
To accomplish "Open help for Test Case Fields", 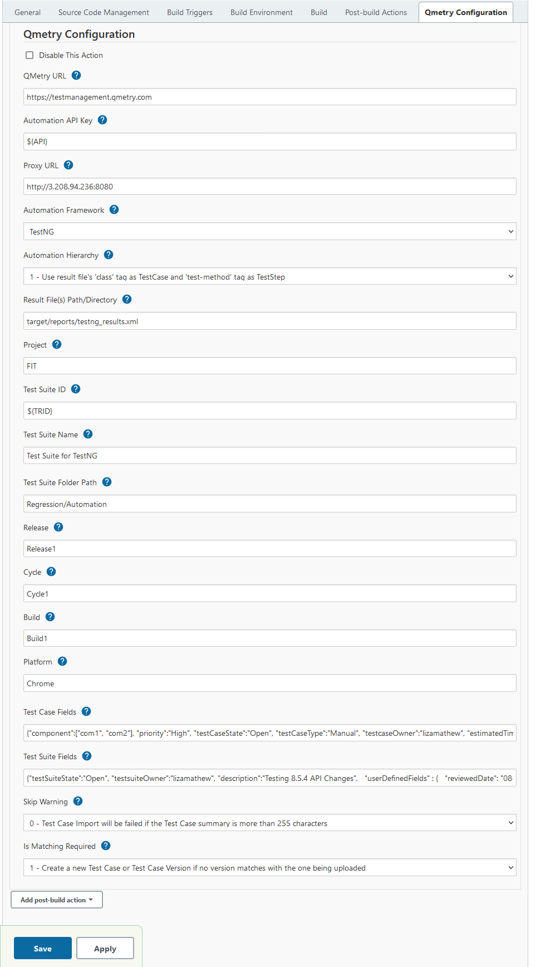I will click(x=86, y=711).
